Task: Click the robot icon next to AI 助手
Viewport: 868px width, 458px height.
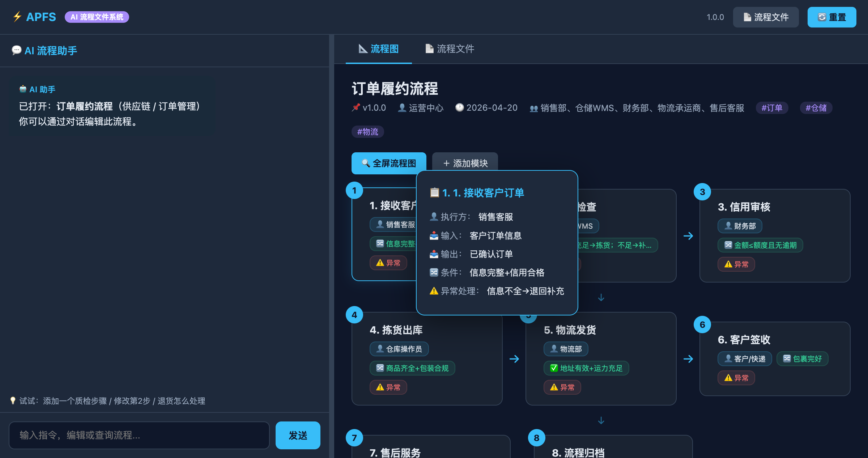Action: point(22,89)
